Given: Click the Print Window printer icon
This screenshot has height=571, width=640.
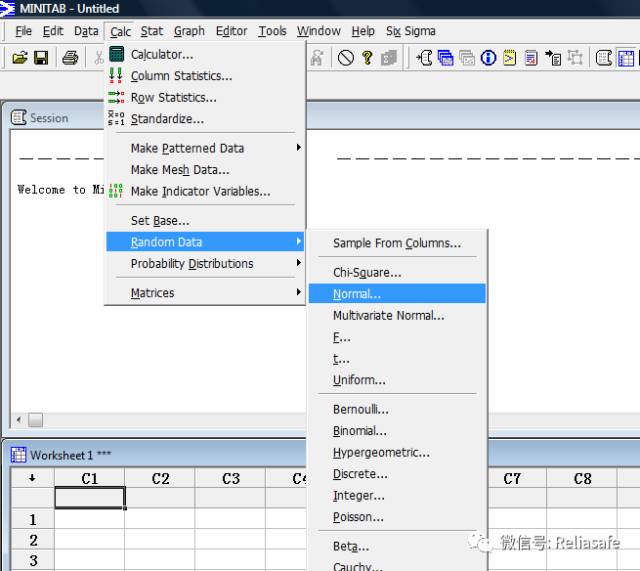Looking at the screenshot, I should [70, 58].
